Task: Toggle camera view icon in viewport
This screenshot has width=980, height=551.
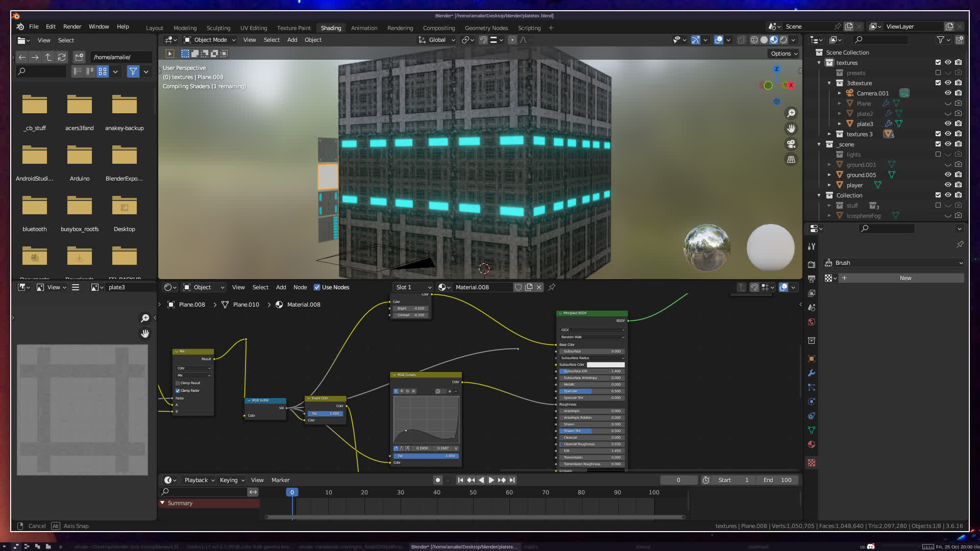Action: point(791,144)
